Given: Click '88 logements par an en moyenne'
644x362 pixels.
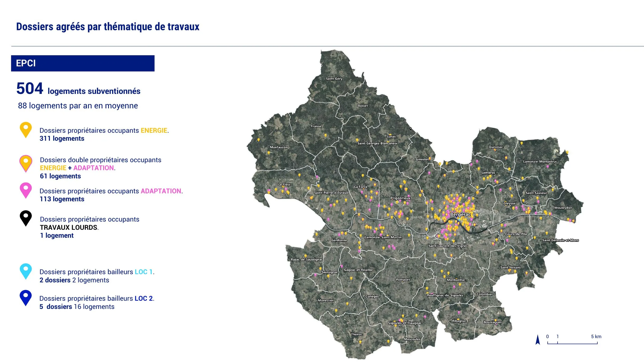Looking at the screenshot, I should (78, 106).
